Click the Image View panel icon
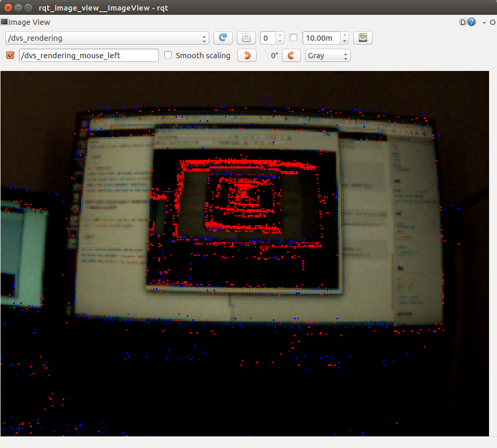The image size is (497, 448). point(4,22)
